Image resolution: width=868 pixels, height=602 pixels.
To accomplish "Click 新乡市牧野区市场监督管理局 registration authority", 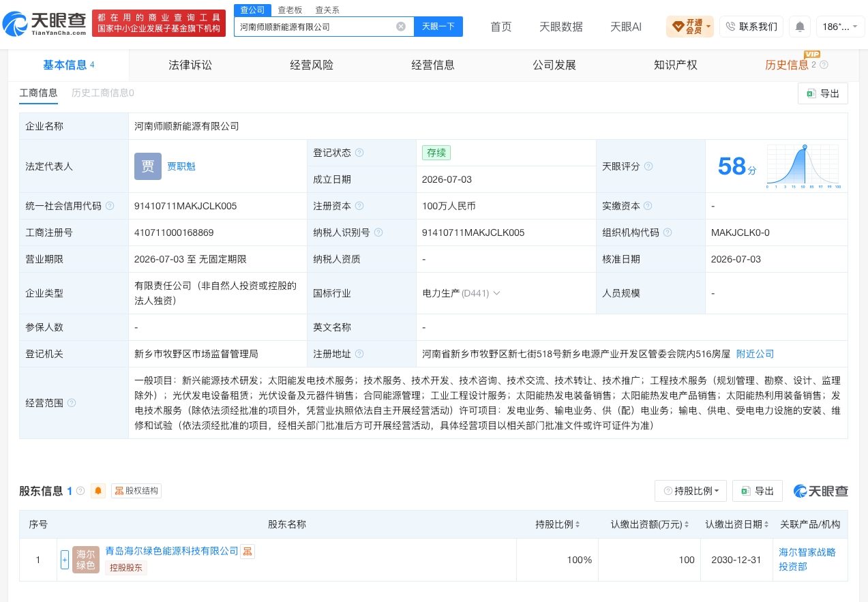I will point(196,354).
